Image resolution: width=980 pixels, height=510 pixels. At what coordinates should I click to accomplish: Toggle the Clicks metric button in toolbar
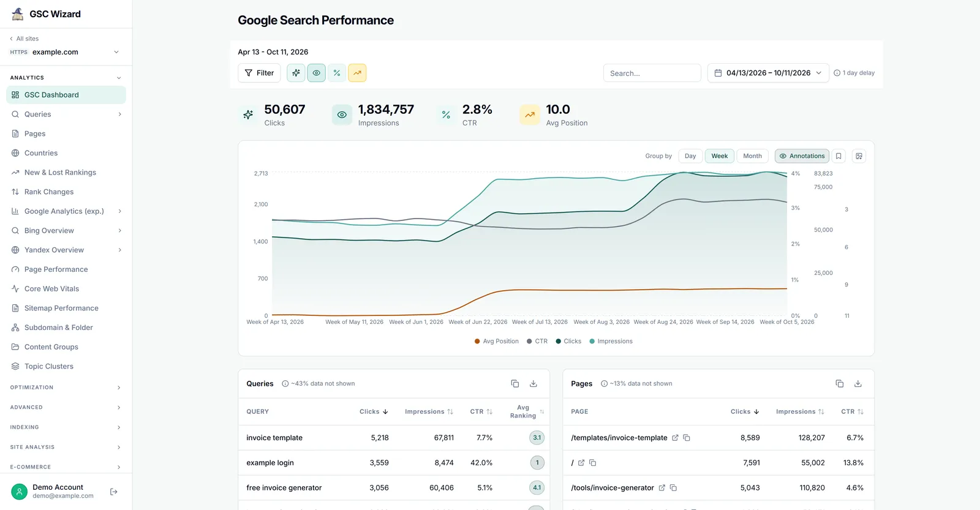[x=296, y=73]
